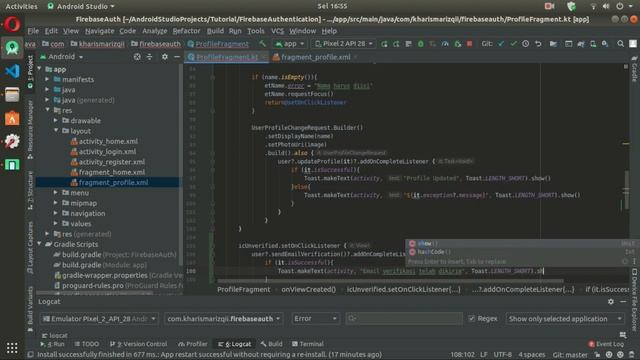Open Logcat panel gear settings
This screenshot has height=360, width=640.
click(x=611, y=301)
